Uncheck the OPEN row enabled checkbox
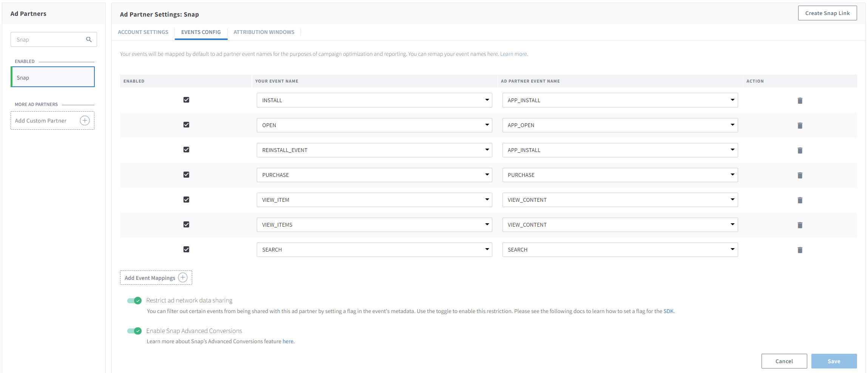 tap(186, 124)
